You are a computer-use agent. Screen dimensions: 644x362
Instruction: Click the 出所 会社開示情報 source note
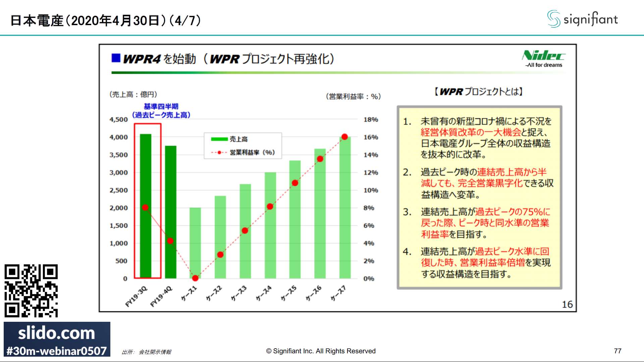pos(147,352)
